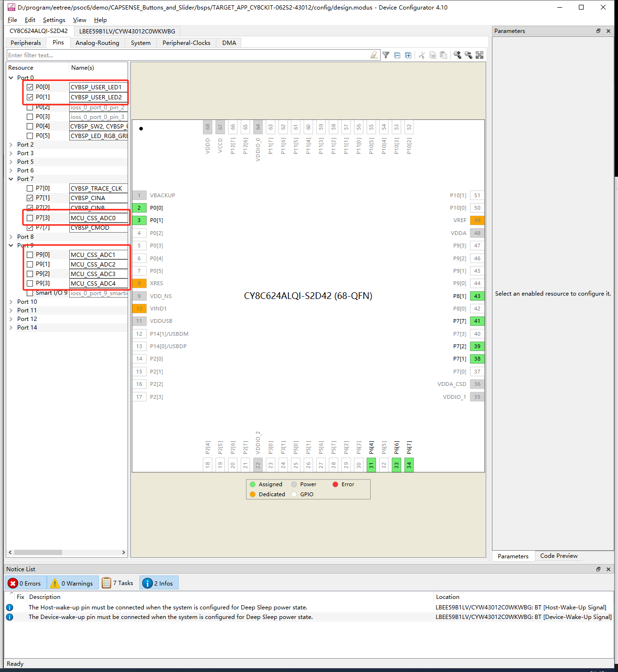618x672 pixels.
Task: Switch to the DMA tab
Action: coord(229,43)
